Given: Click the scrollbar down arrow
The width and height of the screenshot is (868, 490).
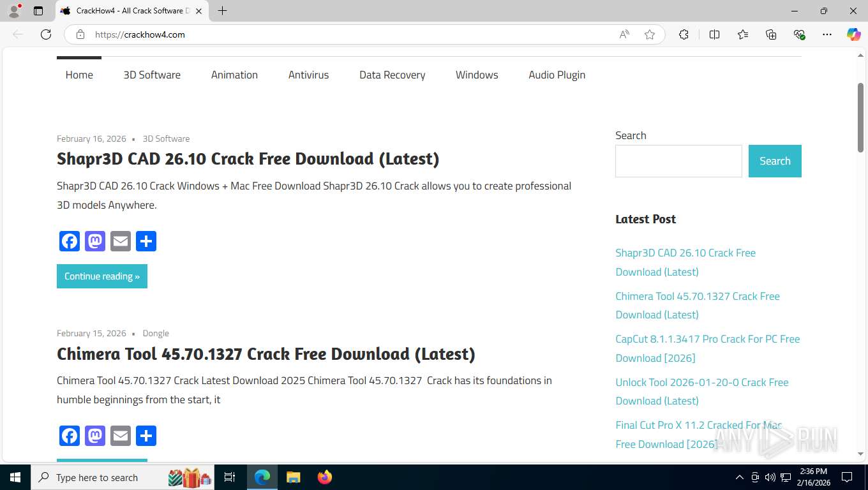Looking at the screenshot, I should 860,454.
